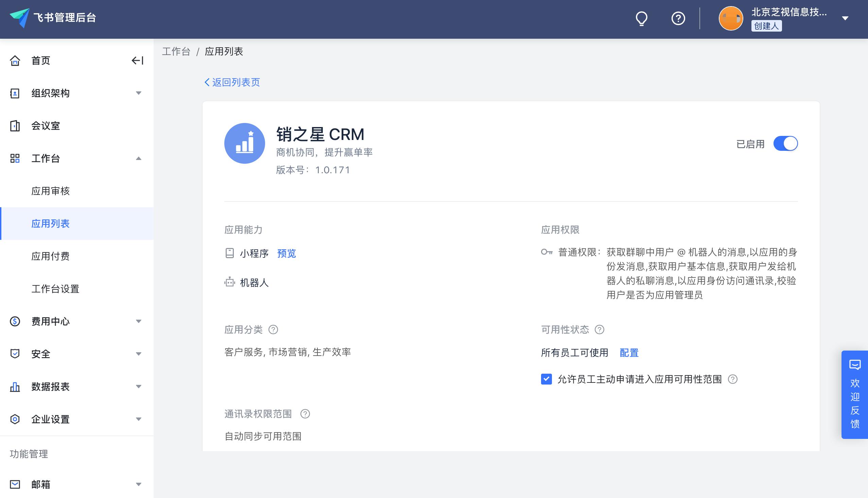Open the help question mark icon

[x=678, y=19]
